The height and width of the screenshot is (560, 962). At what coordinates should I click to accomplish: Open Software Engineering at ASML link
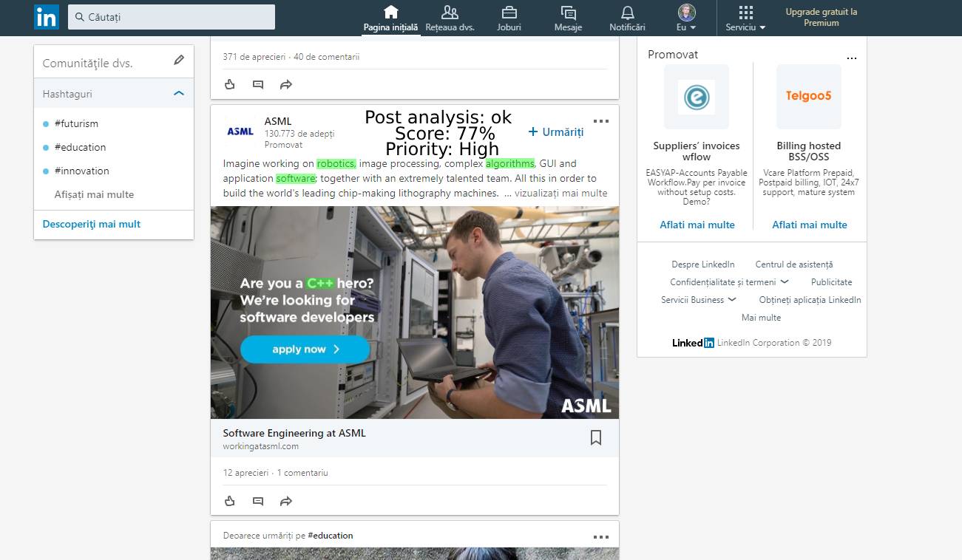click(294, 433)
